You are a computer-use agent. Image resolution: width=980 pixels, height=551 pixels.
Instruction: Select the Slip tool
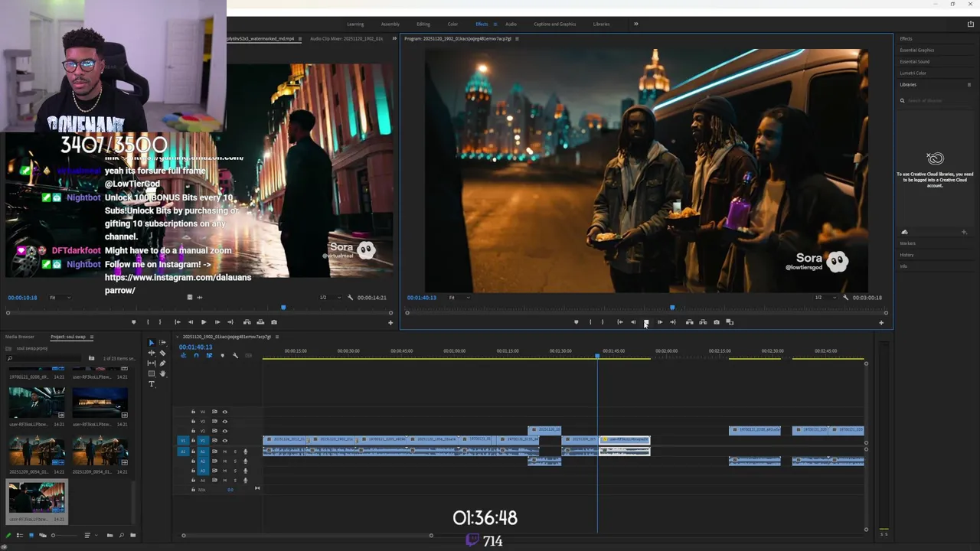[x=152, y=363]
